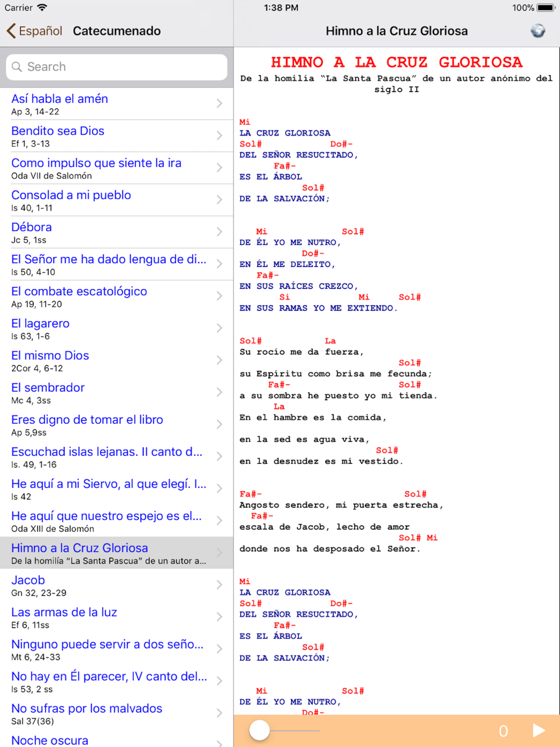Select Himno a la Cruz Gloriosa row
The image size is (560, 747).
(116, 553)
